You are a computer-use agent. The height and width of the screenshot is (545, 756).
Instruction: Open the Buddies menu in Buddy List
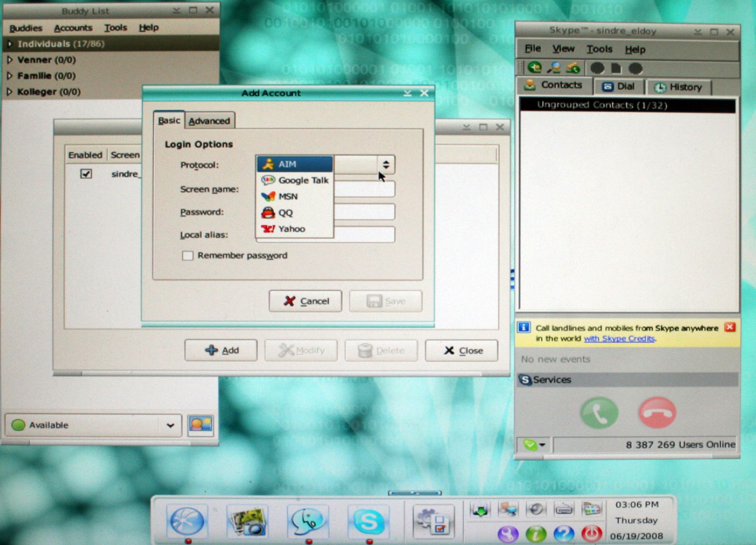pos(26,28)
